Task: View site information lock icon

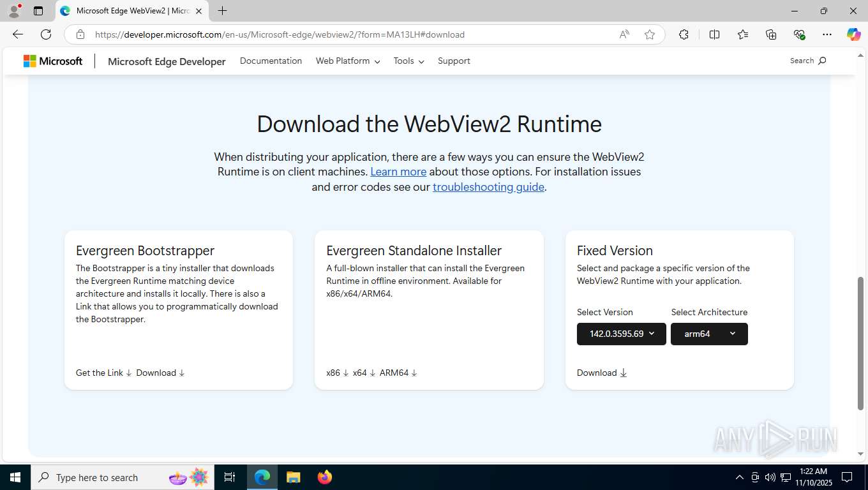Action: point(80,34)
